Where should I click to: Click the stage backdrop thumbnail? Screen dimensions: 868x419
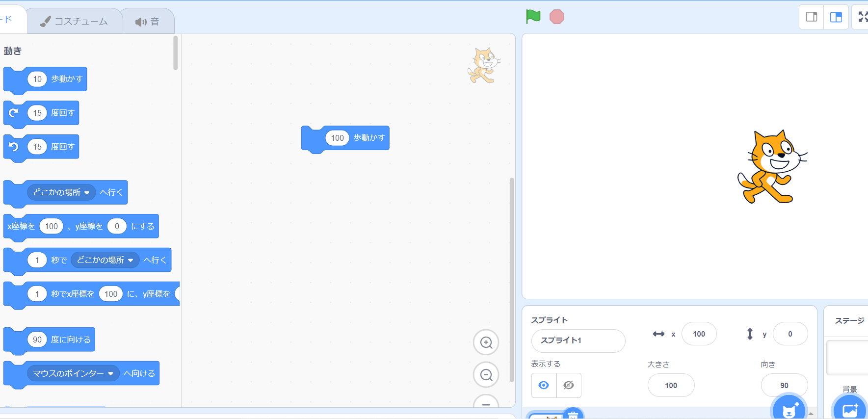coord(847,358)
